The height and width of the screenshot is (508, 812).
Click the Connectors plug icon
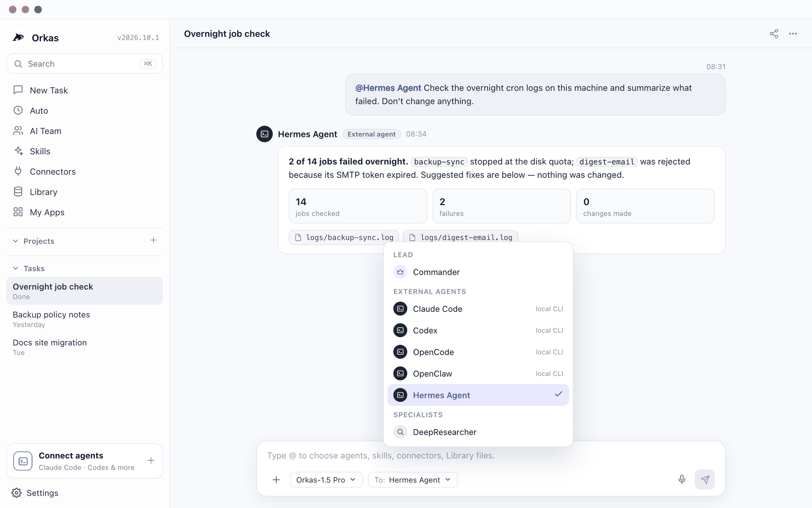pyautogui.click(x=18, y=171)
